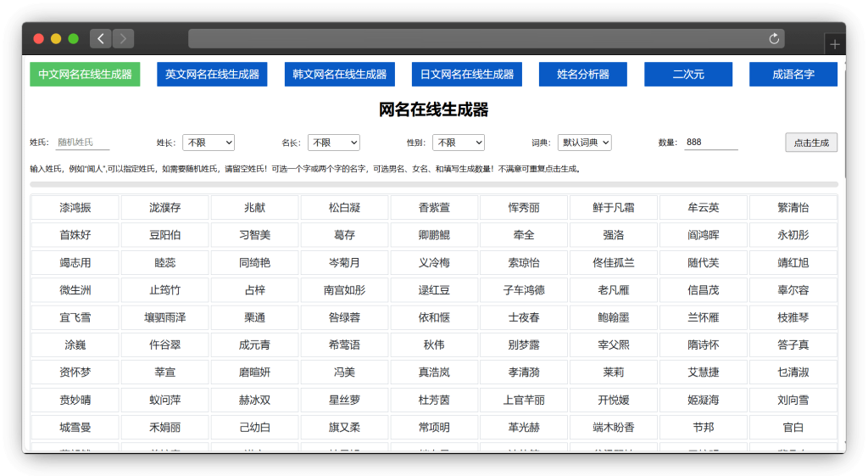Viewport: 868px width, 476px height.
Task: Expand the 姓长 dropdown
Action: (x=209, y=143)
